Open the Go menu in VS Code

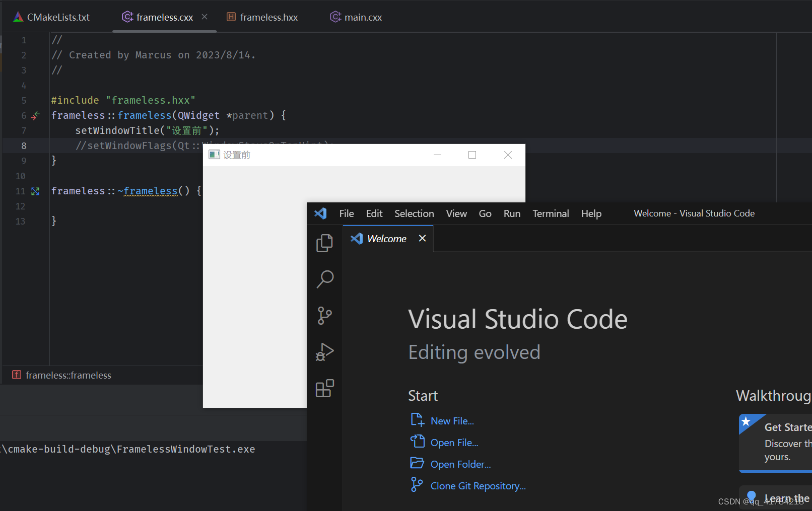[485, 213]
